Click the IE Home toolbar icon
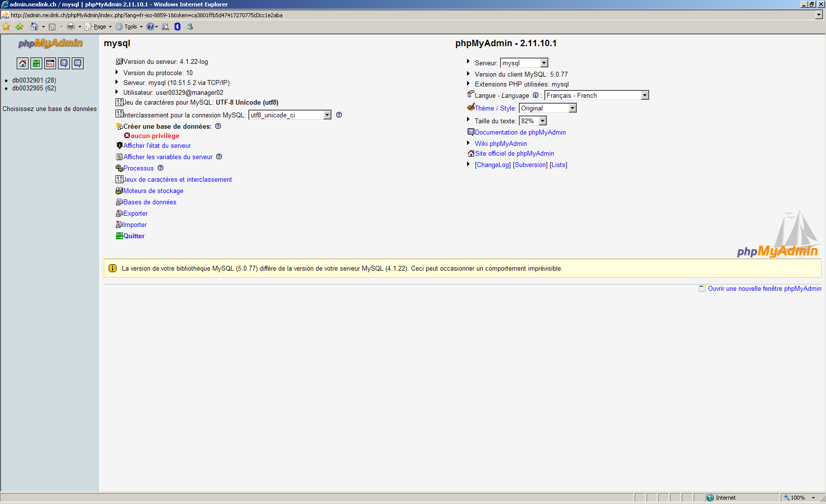This screenshot has width=826, height=504. pyautogui.click(x=34, y=27)
